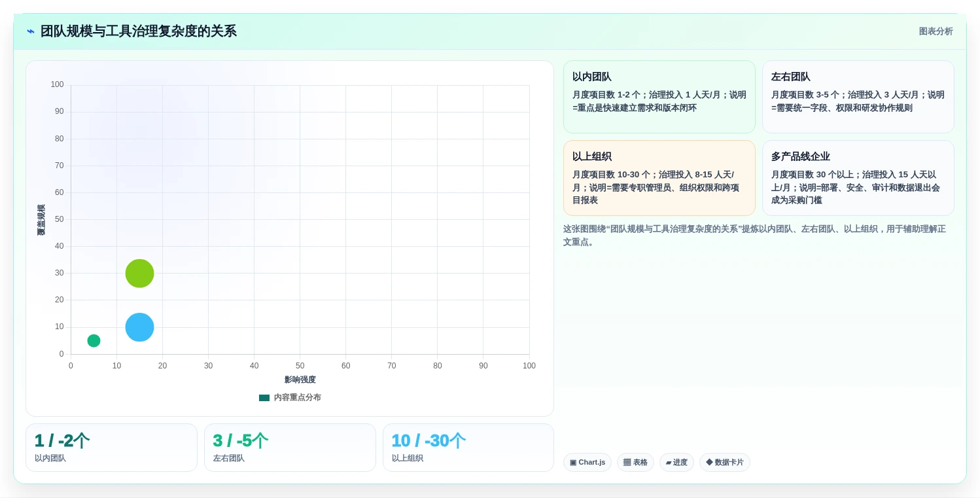Click the x-axis tick label 50
Image resolution: width=980 pixels, height=498 pixels.
pyautogui.click(x=300, y=366)
